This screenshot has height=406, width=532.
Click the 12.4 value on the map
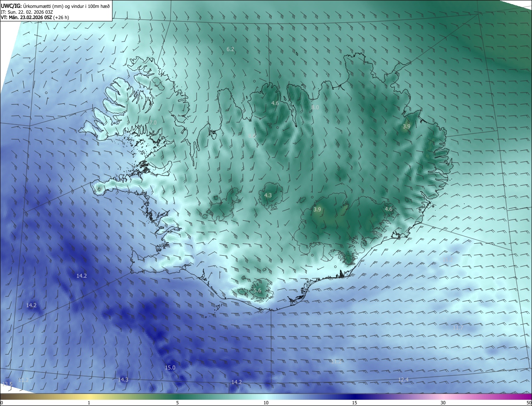pyautogui.click(x=403, y=379)
